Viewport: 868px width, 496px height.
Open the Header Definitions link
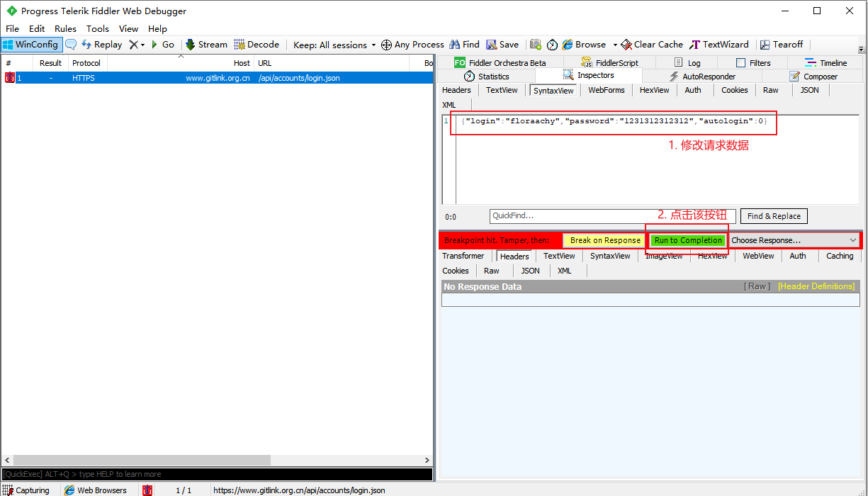click(816, 286)
